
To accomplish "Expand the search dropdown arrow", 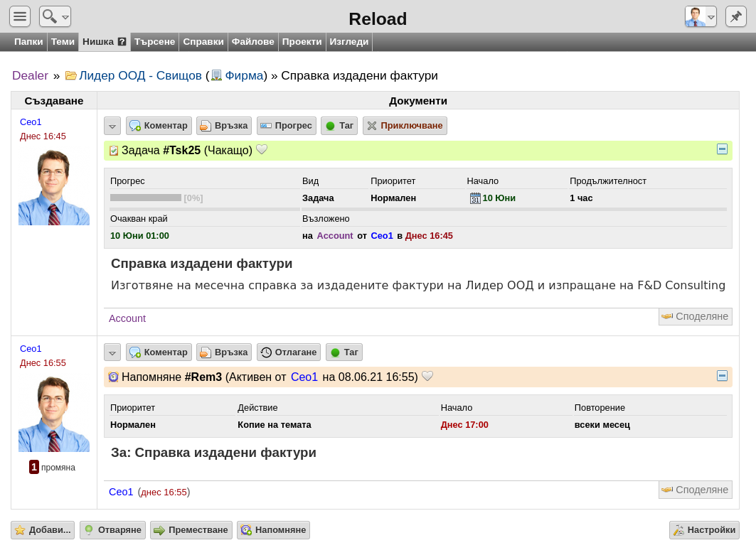I will (x=65, y=17).
